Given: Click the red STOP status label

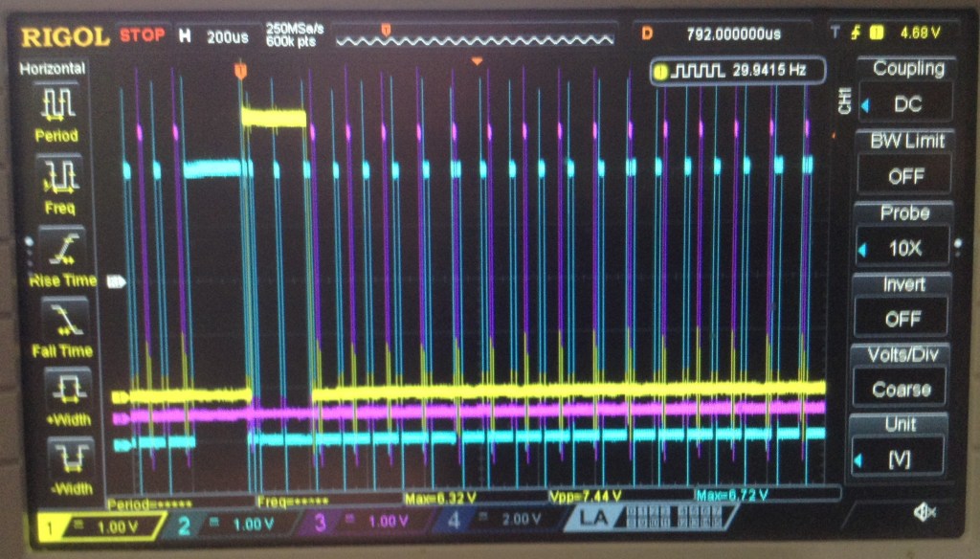Looking at the screenshot, I should (x=142, y=35).
